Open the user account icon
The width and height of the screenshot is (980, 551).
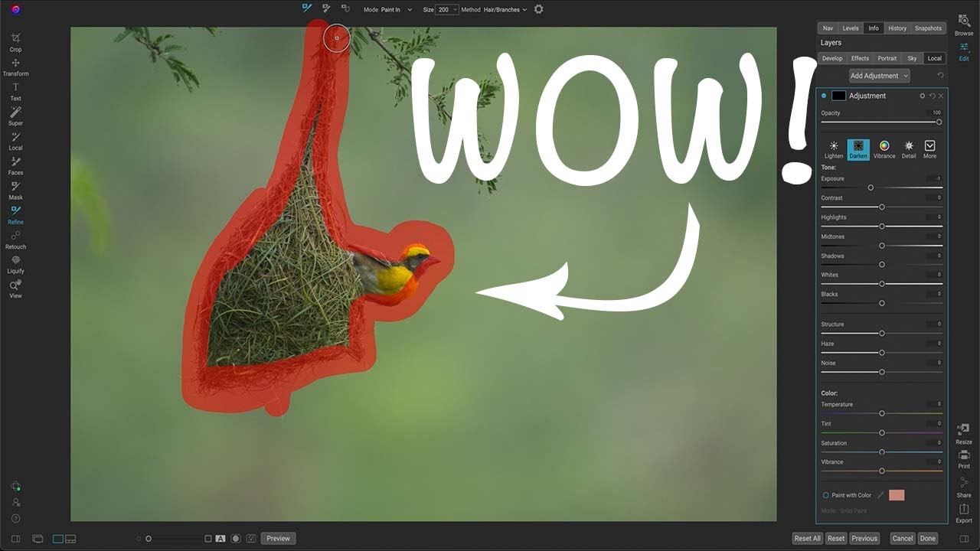tap(15, 502)
